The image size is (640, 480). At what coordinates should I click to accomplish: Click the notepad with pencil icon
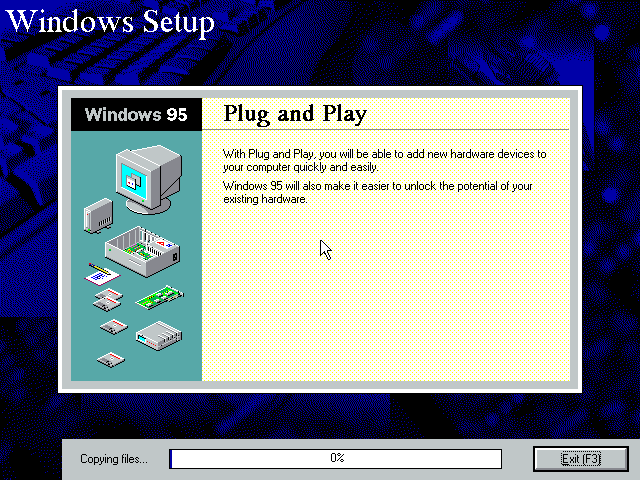[102, 274]
